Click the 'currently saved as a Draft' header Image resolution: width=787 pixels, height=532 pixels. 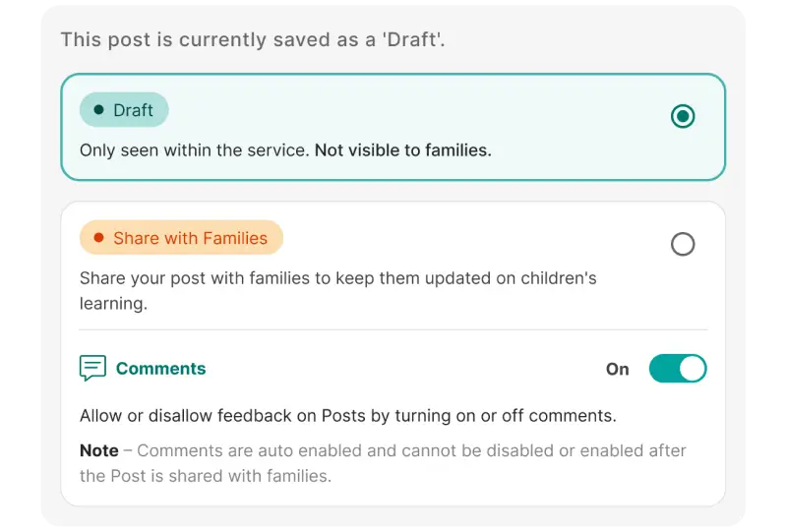(253, 39)
